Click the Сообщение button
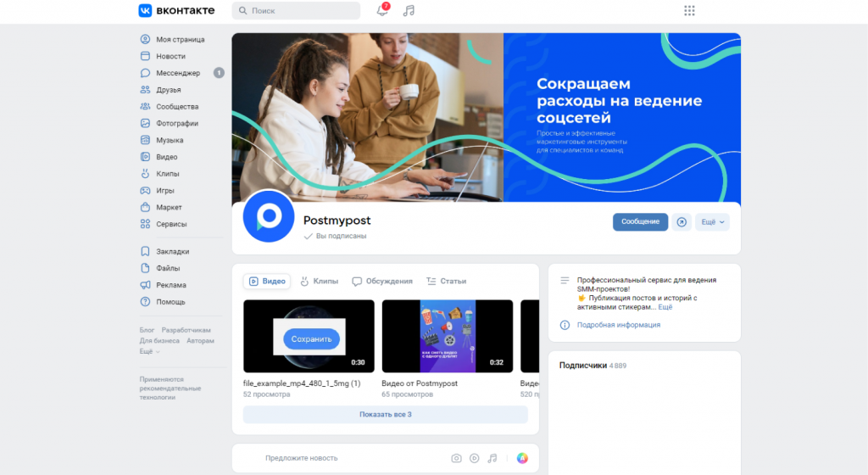Image resolution: width=868 pixels, height=475 pixels. tap(640, 221)
